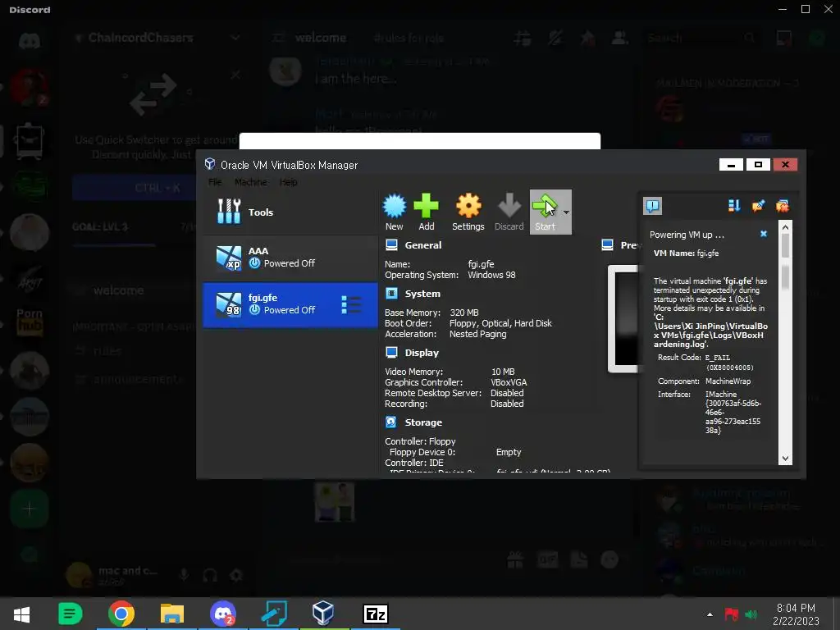
Task: Open the green notes app in taskbar
Action: tap(71, 614)
